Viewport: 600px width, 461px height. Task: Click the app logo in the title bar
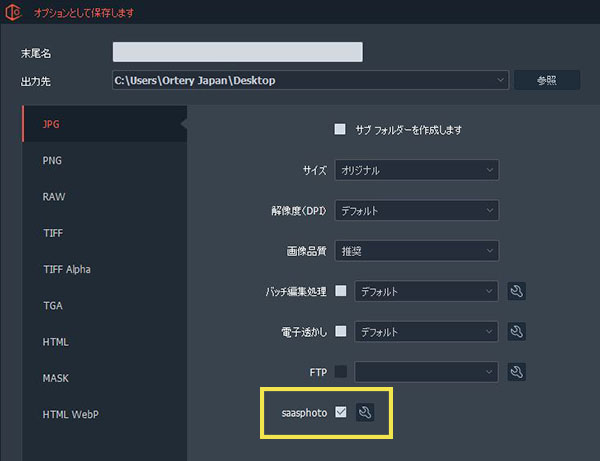point(15,14)
